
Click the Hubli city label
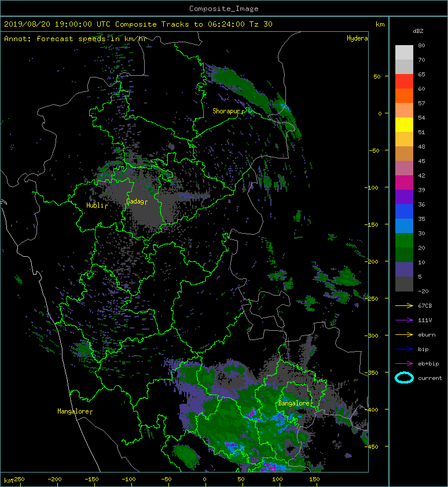tap(95, 205)
